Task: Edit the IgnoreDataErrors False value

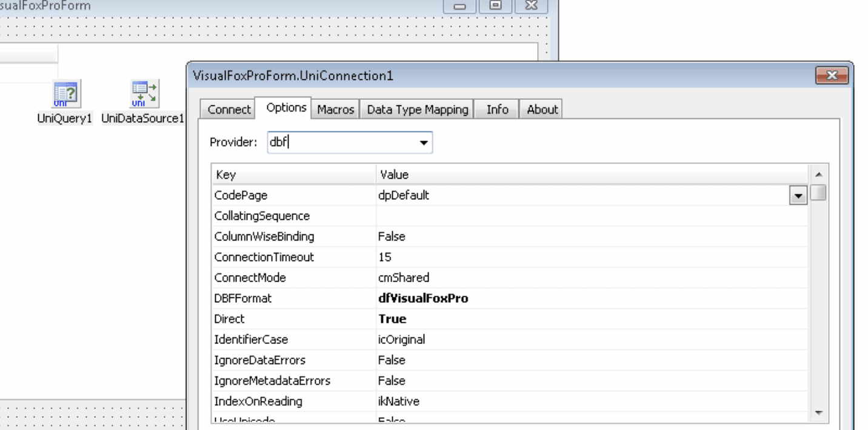Action: pos(592,360)
